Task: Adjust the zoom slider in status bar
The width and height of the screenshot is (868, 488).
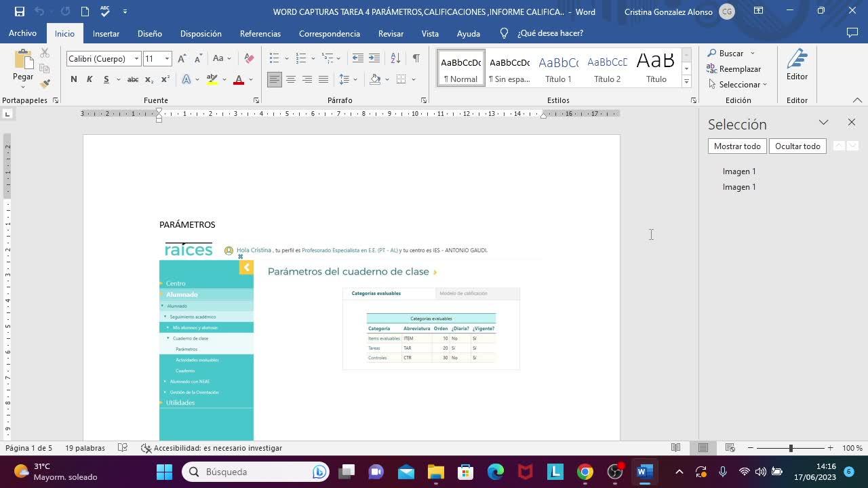Action: click(791, 448)
